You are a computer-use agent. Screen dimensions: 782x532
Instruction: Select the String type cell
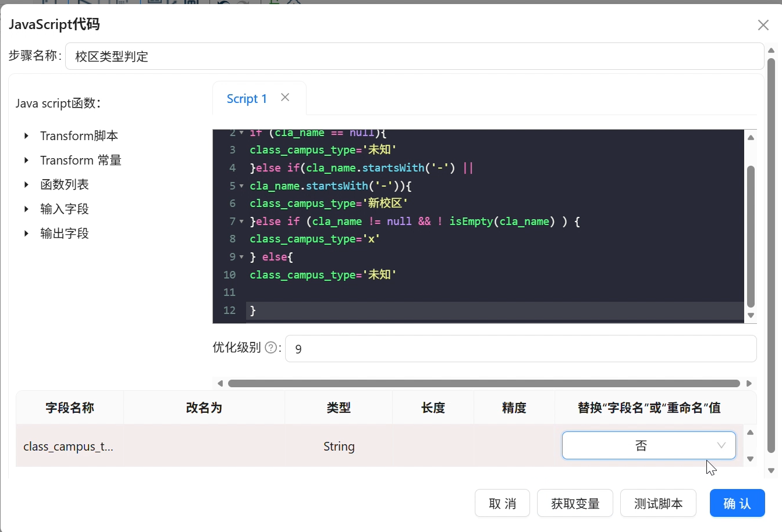[339, 447]
